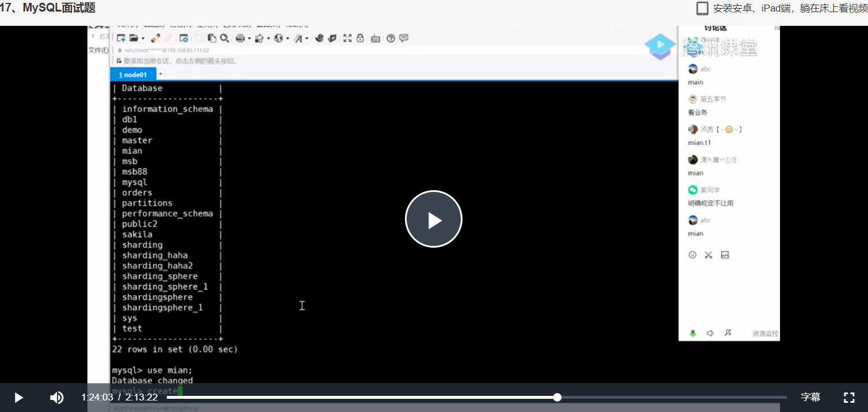Expand the globe encoding dropdown arrow
Screen dimensions: 868x412
(x=288, y=38)
